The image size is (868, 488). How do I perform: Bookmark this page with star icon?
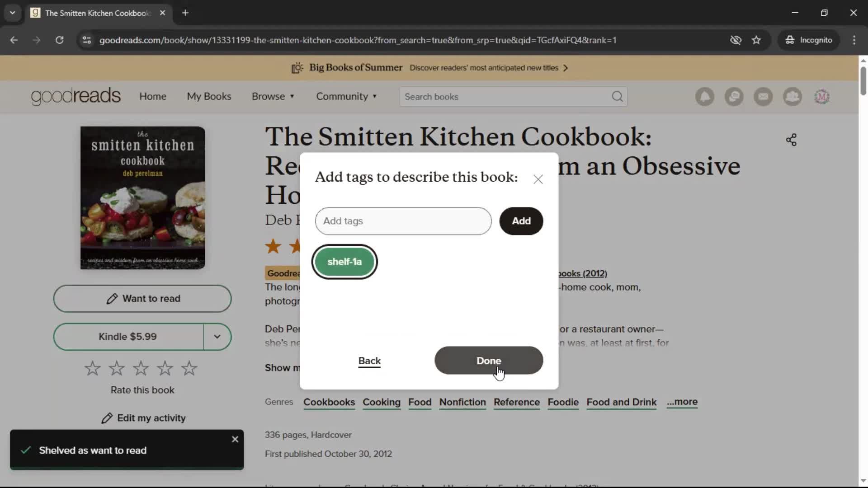click(x=756, y=40)
